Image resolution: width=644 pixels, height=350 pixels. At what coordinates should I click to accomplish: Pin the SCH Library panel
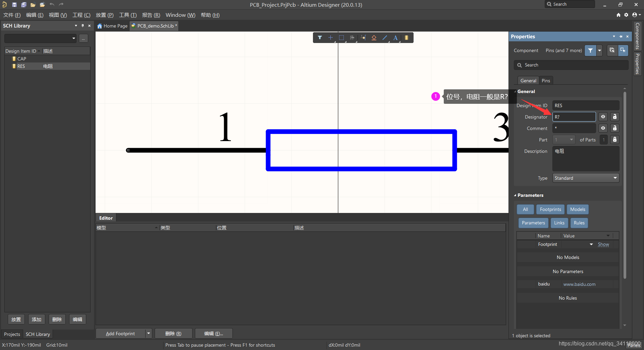83,26
